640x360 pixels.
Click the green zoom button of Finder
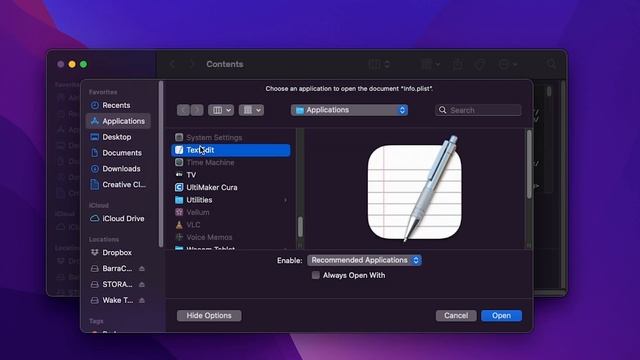(83, 64)
